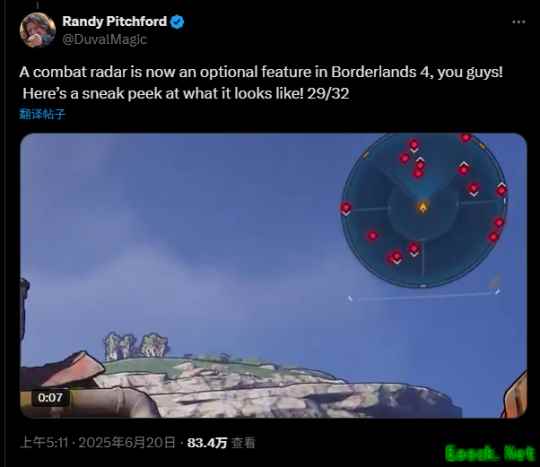This screenshot has height=467, width=540.
Task: Open the three-dot more options menu
Action: pyautogui.click(x=519, y=22)
